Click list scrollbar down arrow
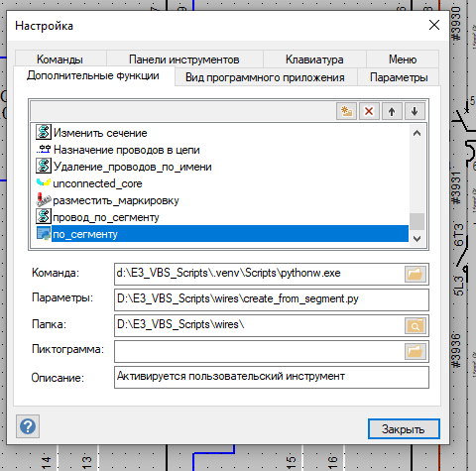The image size is (476, 471). (x=417, y=238)
